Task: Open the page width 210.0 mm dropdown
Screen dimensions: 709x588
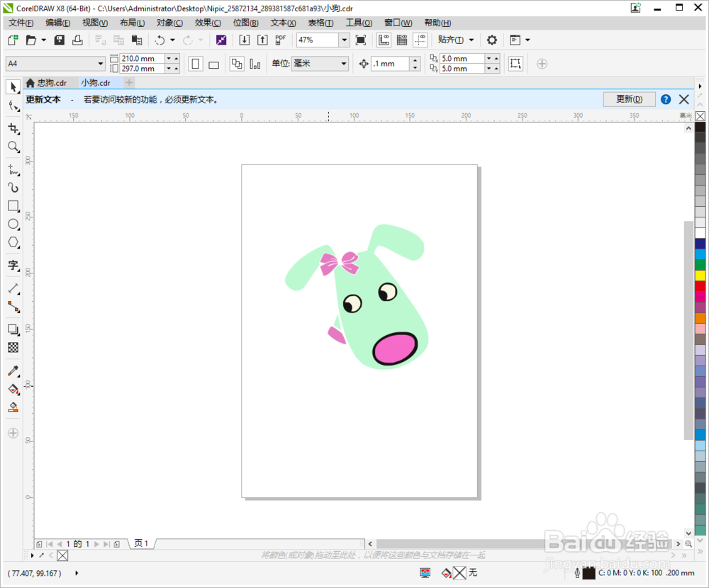Action: (x=169, y=59)
